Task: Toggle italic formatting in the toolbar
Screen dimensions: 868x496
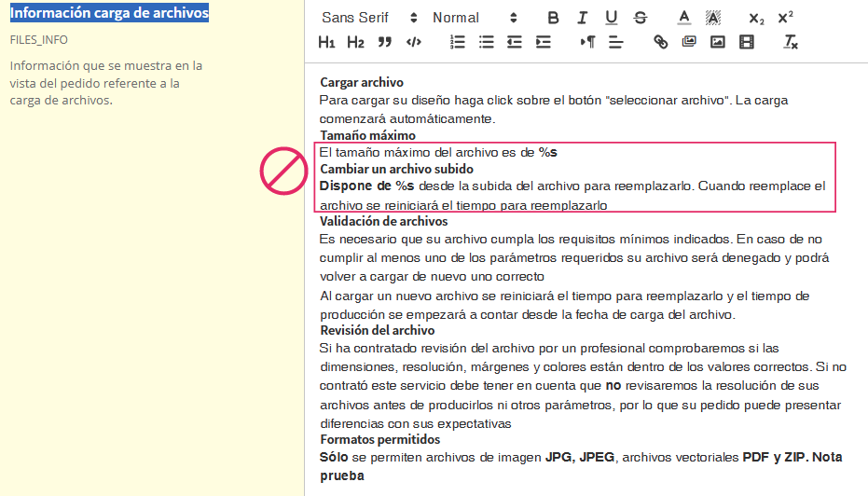Action: 583,18
